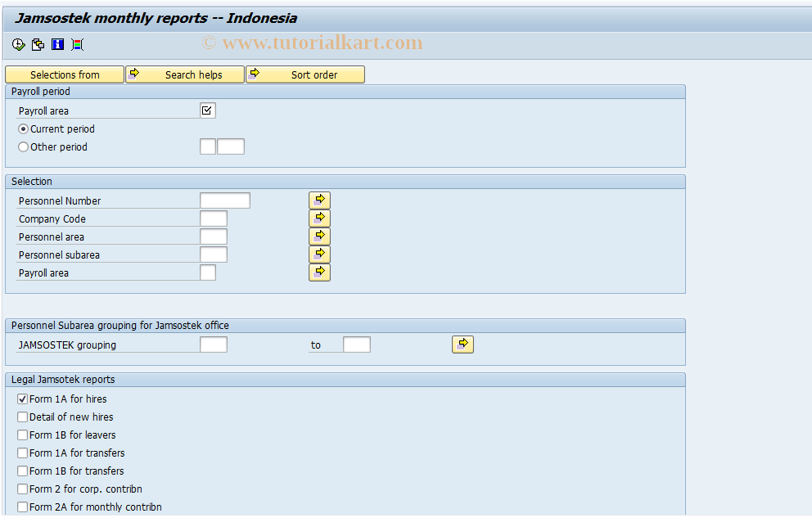Image resolution: width=812 pixels, height=518 pixels.
Task: Click the Execute clock icon
Action: pos(19,44)
